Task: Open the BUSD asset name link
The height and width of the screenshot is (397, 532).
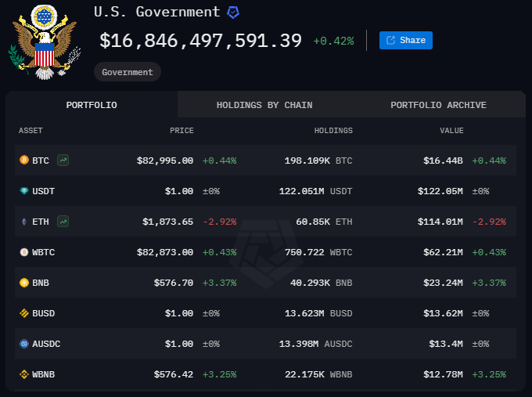Action: tap(44, 313)
